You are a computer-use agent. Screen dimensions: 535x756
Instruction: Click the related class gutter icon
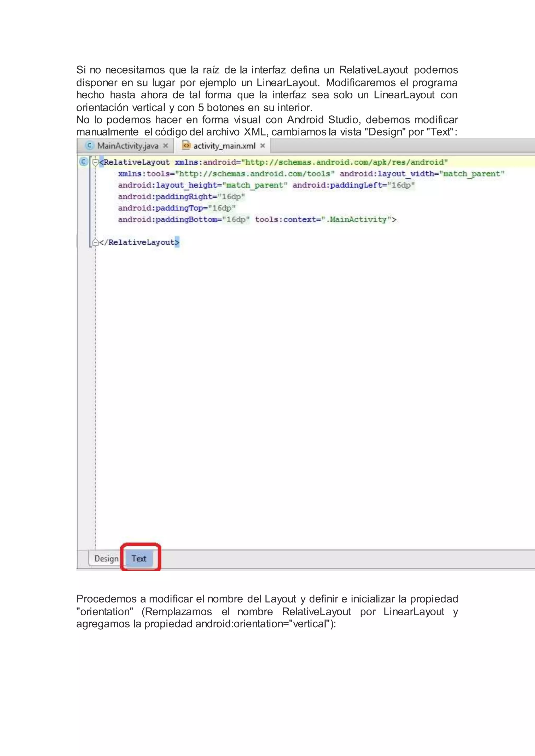pyautogui.click(x=84, y=162)
